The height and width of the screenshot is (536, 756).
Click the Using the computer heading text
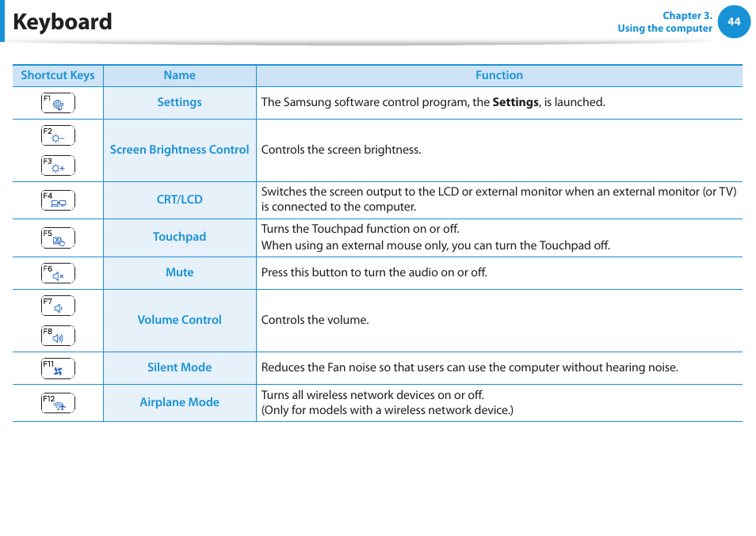tap(665, 29)
